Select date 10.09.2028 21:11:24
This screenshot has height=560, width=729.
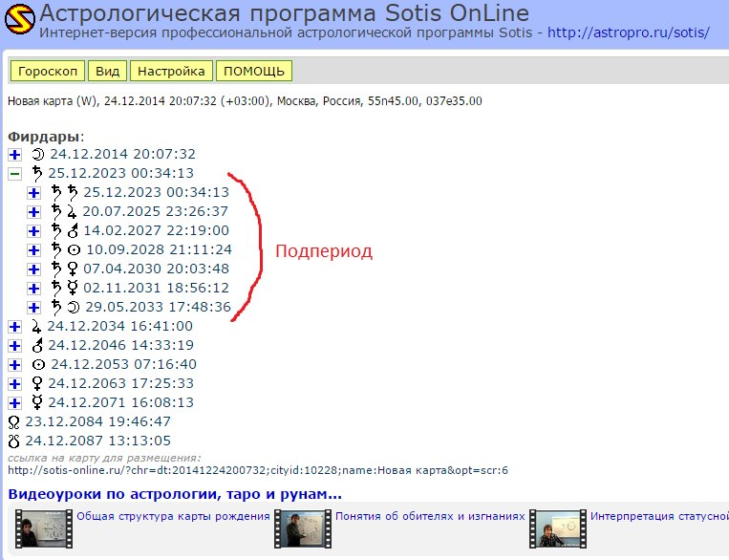[159, 249]
